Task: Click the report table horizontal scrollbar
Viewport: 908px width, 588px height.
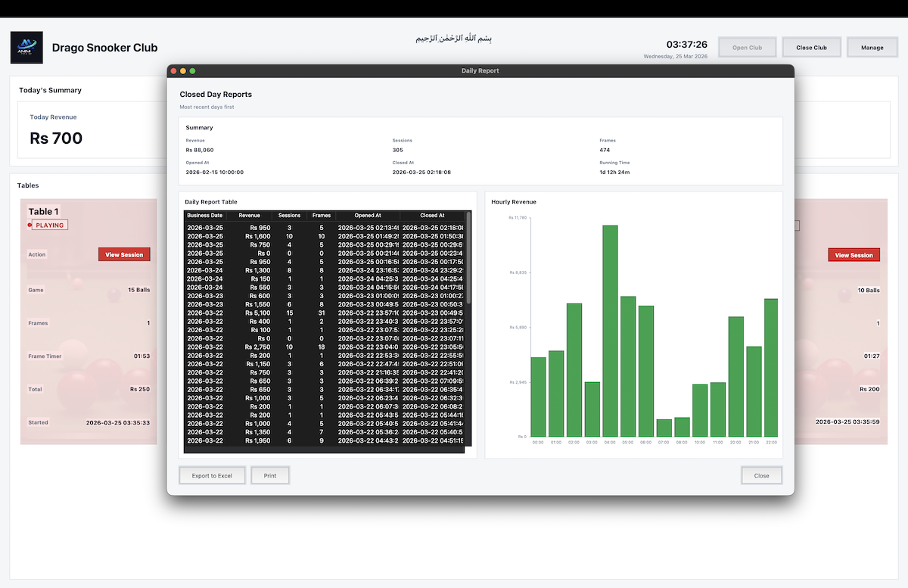Action: [x=325, y=450]
